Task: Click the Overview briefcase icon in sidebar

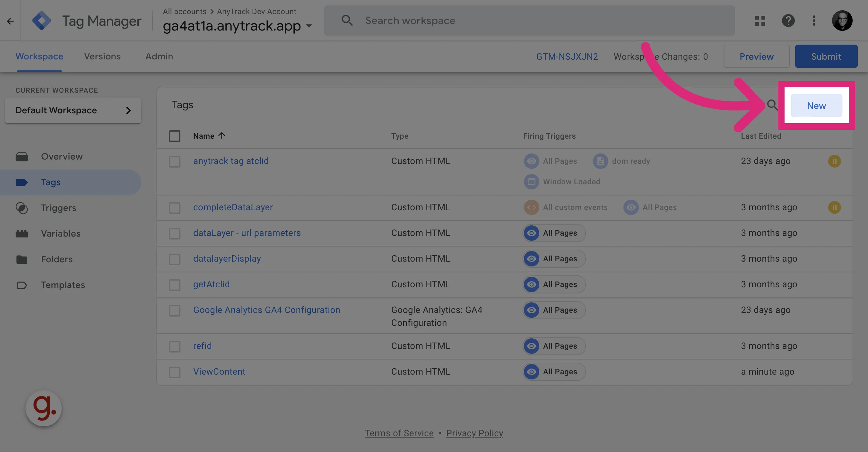Action: tap(22, 157)
